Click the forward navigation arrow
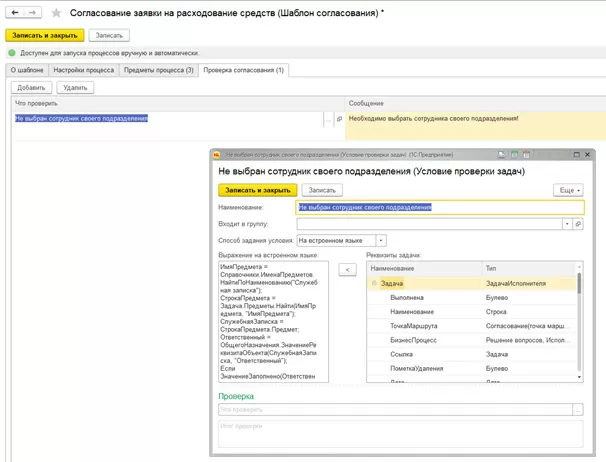The image size is (606, 462). point(30,13)
